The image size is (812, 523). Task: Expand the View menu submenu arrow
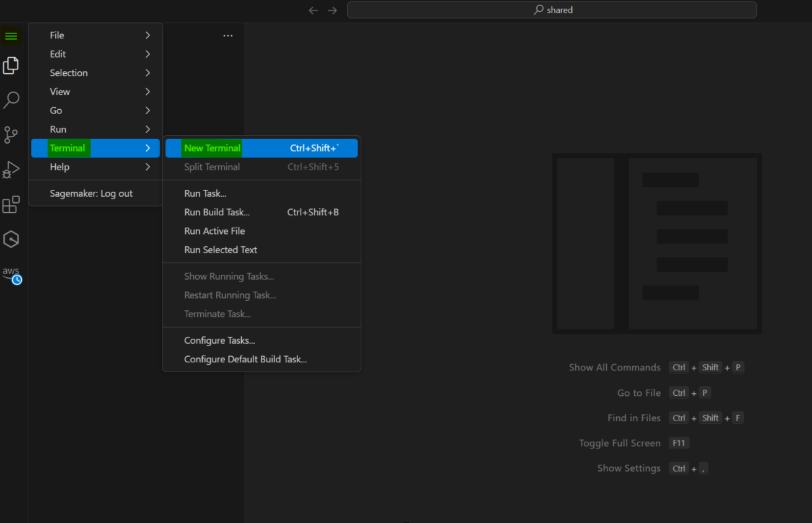point(148,91)
